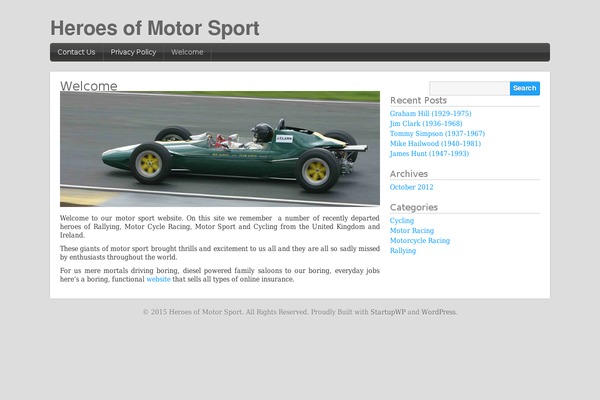
Task: Open the WordPress link in the footer
Action: 439,312
